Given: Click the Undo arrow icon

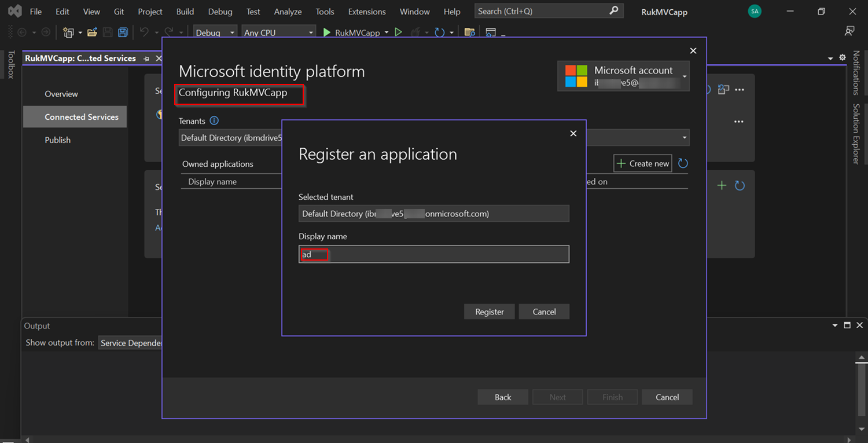Looking at the screenshot, I should 144,32.
